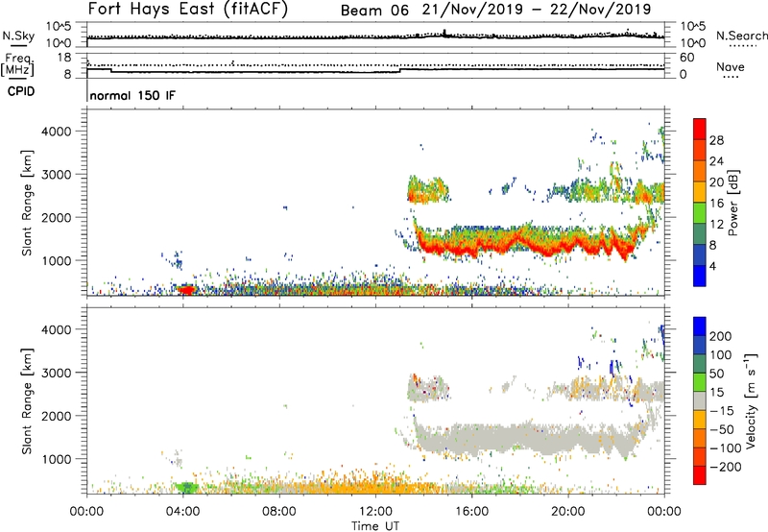Click the 'Nave' legend label
This screenshot has width=768, height=532.
731,67
